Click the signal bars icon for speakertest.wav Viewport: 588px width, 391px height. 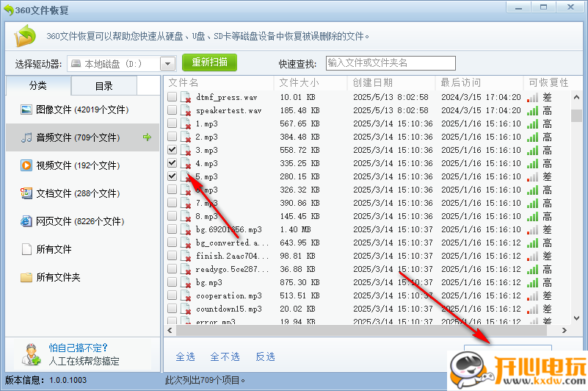click(x=532, y=111)
